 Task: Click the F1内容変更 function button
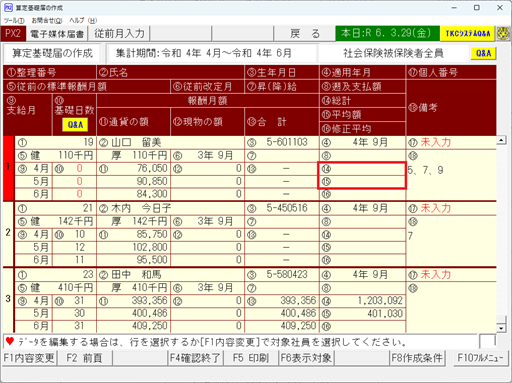pyautogui.click(x=29, y=358)
